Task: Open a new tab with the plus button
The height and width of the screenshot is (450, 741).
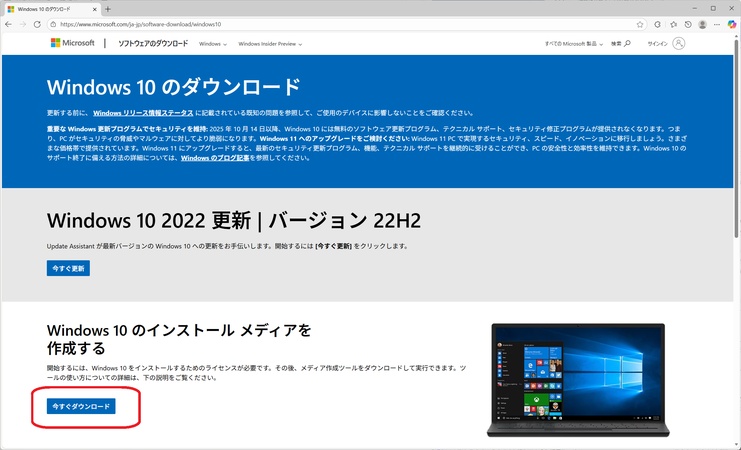Action: pos(108,9)
